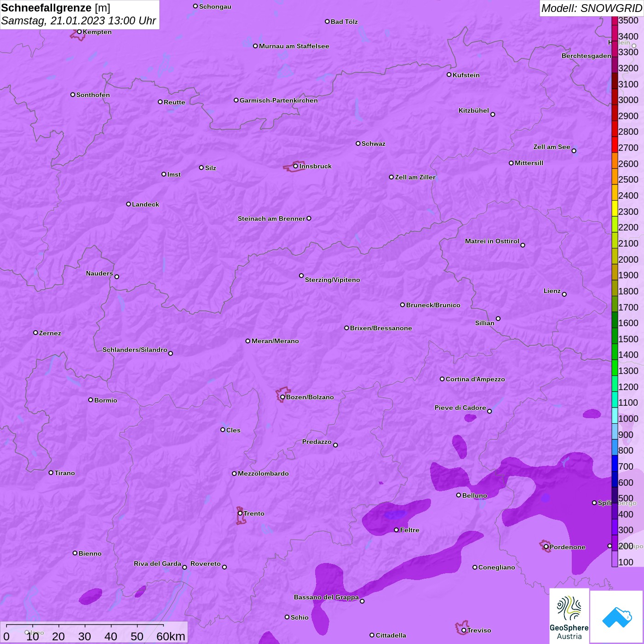644x644 pixels.
Task: Click the Schlanders/Silandro label
Action: point(135,350)
